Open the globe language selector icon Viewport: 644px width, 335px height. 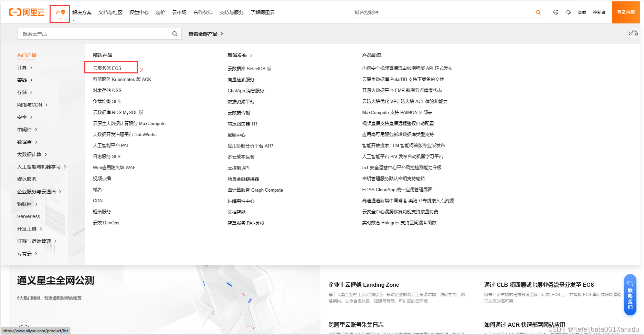(x=556, y=12)
